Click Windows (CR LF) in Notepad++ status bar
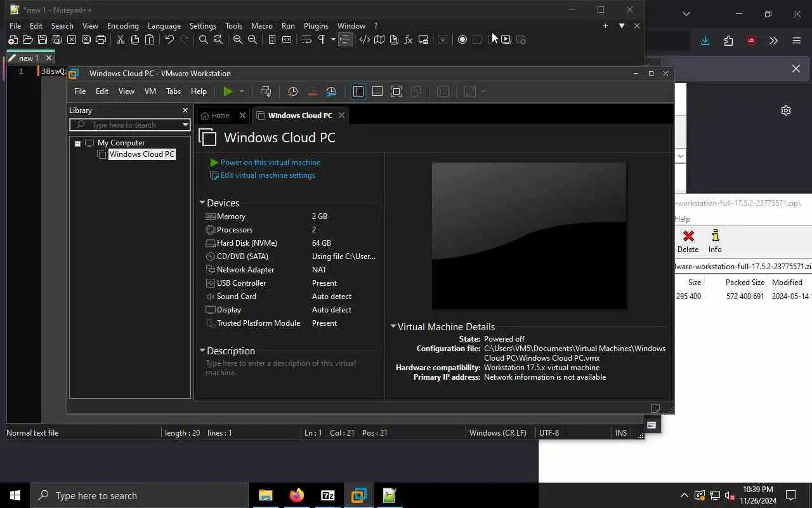The height and width of the screenshot is (508, 812). (x=498, y=433)
